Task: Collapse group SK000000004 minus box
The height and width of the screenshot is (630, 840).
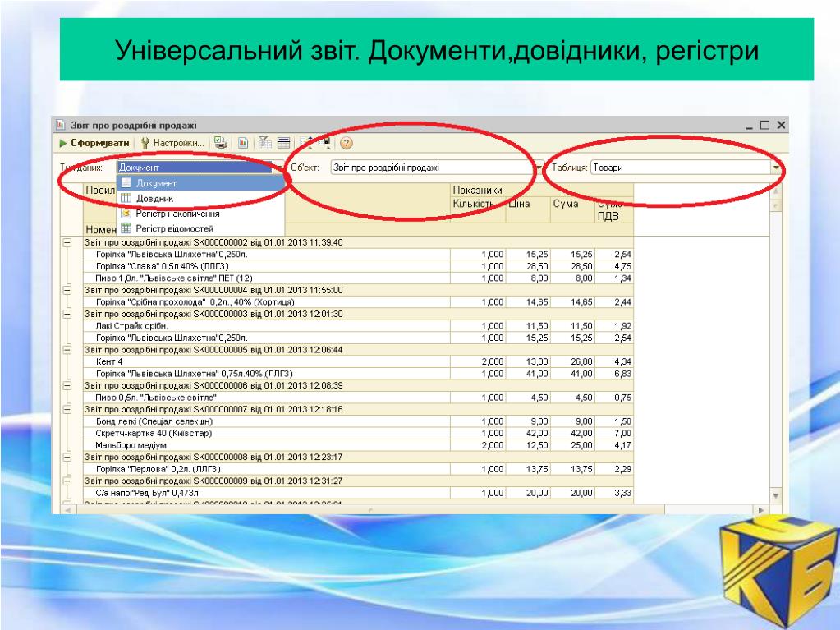Action: 67,290
